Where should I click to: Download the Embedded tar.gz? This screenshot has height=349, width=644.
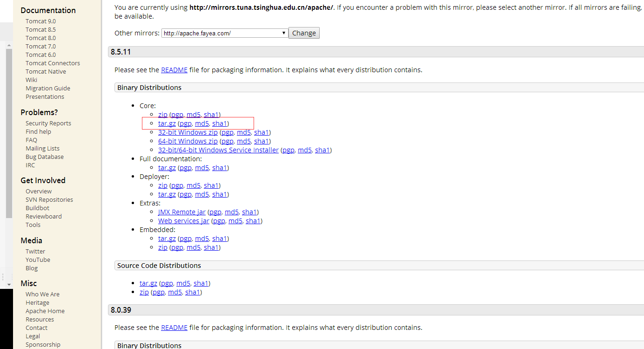(167, 239)
